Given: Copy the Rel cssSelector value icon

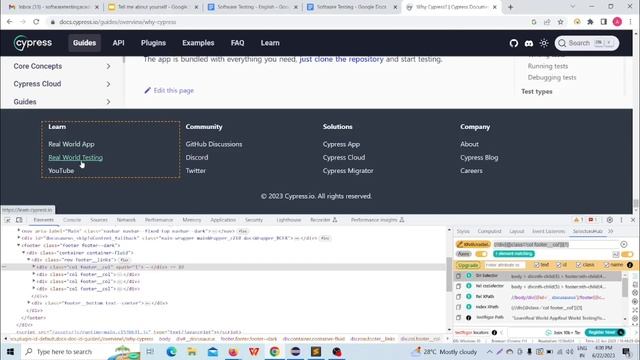Looking at the screenshot, I should tap(458, 286).
